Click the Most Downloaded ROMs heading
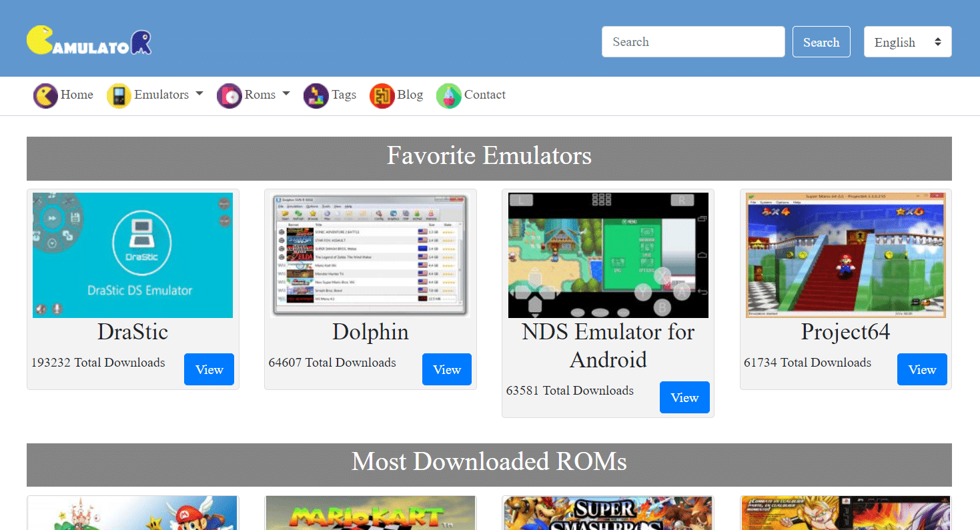Image resolution: width=980 pixels, height=530 pixels. (489, 461)
